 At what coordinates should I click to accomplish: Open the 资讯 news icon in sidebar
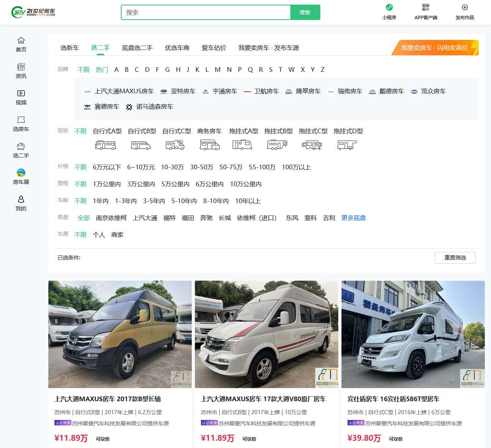pos(21,67)
